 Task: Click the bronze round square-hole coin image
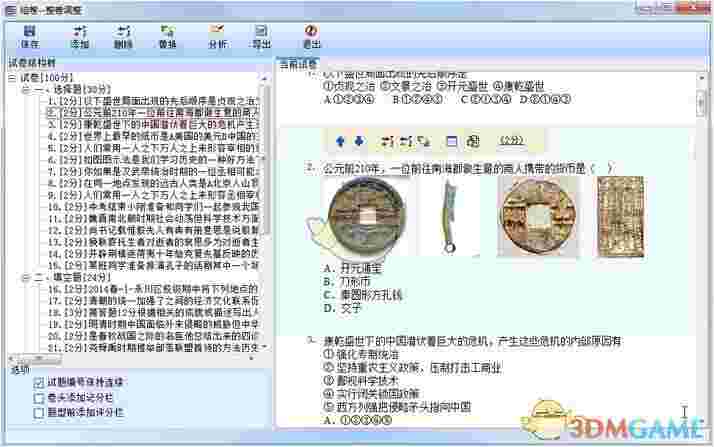click(538, 217)
